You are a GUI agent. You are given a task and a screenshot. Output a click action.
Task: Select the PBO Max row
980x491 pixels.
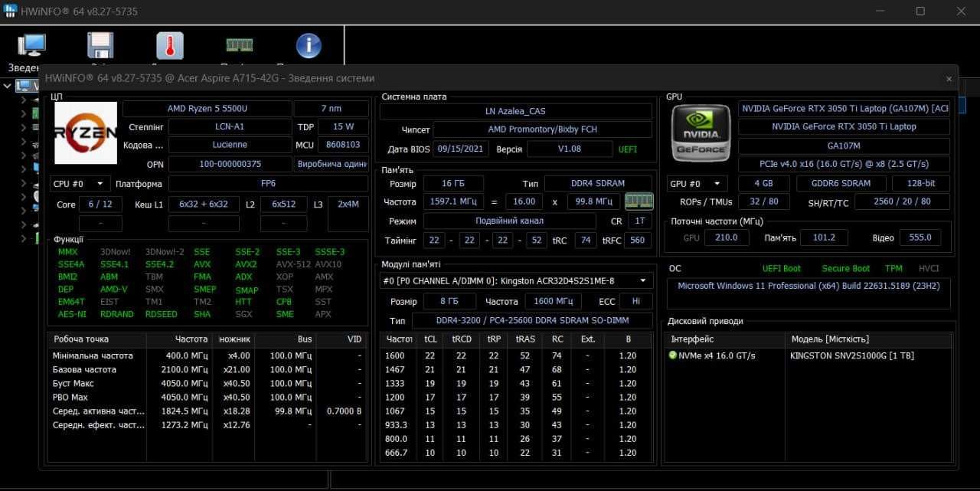[207, 398]
